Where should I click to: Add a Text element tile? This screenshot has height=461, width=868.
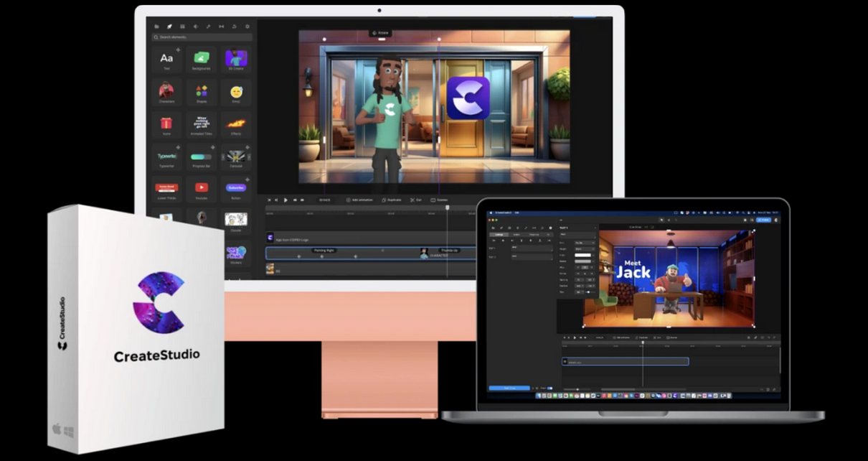point(166,60)
